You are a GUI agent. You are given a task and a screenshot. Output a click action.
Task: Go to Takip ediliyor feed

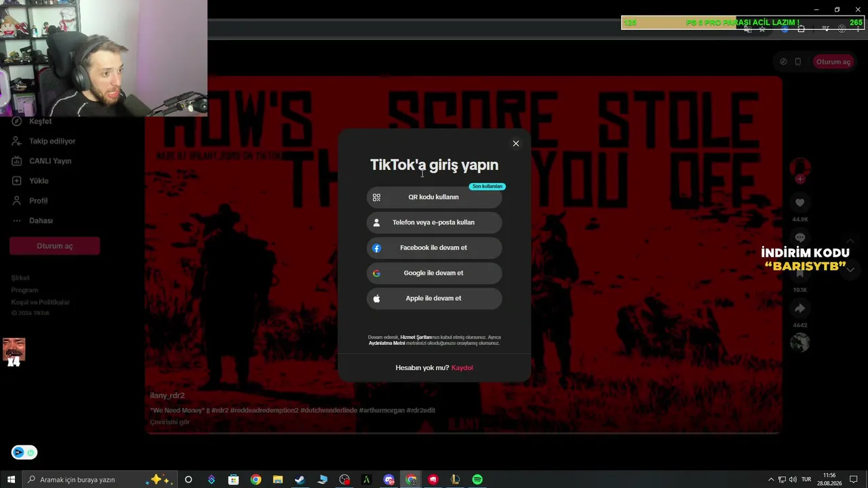tap(52, 141)
